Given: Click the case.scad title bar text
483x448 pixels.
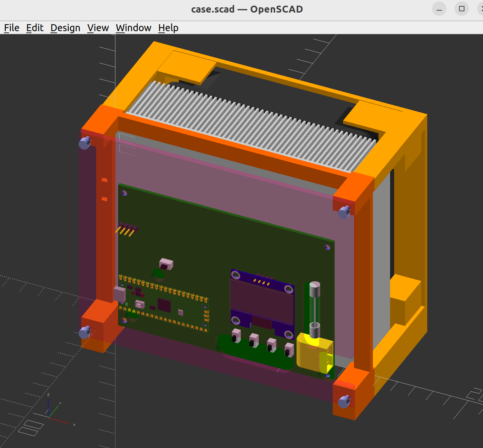Looking at the screenshot, I should pyautogui.click(x=247, y=9).
